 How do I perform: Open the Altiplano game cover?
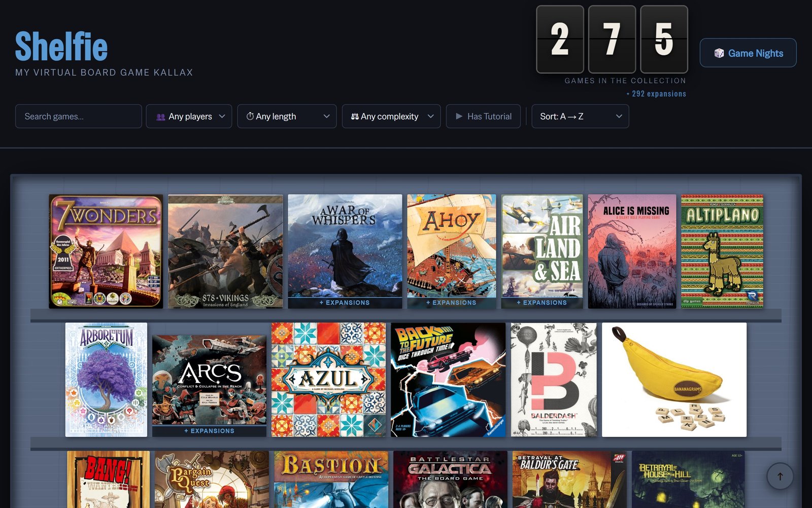pos(722,251)
